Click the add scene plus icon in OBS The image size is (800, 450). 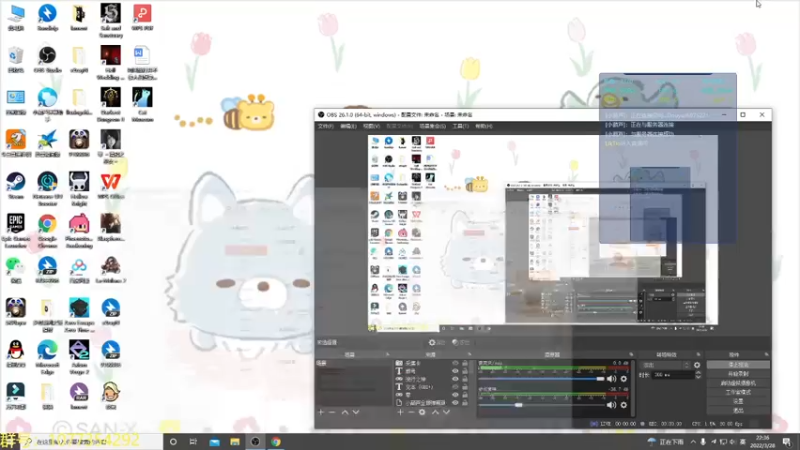pos(321,412)
